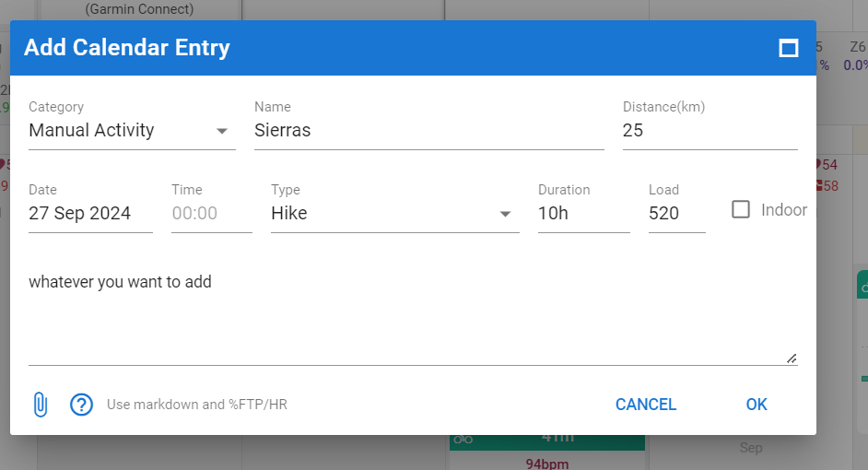Click the bike icon on green activity bar
The width and height of the screenshot is (868, 470).
[463, 440]
